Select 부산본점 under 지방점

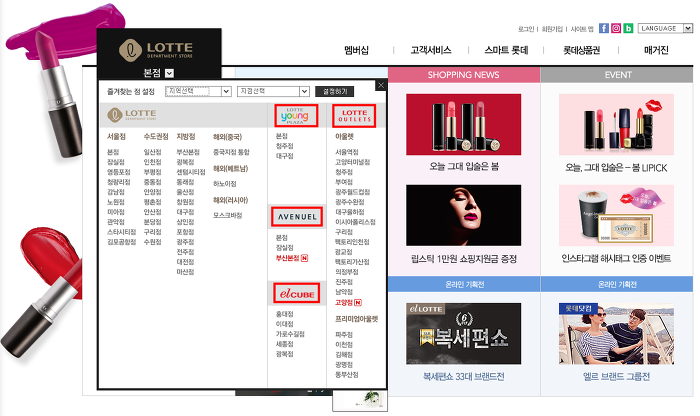(x=188, y=152)
